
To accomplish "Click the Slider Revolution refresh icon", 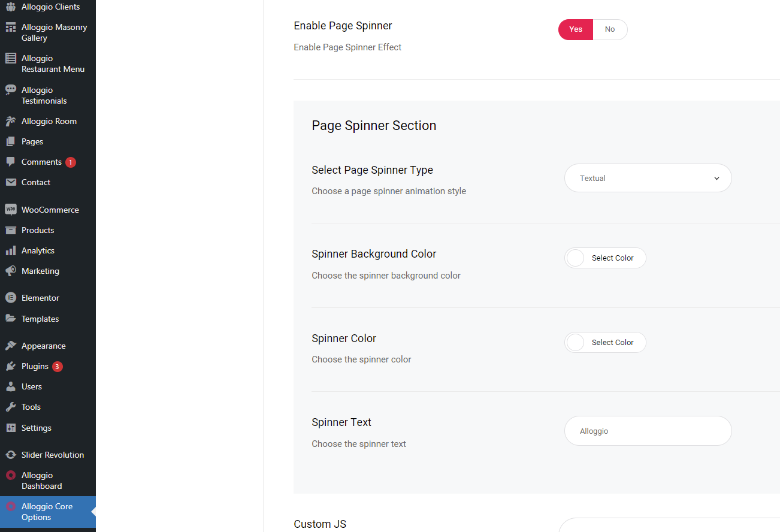I will click(x=10, y=455).
